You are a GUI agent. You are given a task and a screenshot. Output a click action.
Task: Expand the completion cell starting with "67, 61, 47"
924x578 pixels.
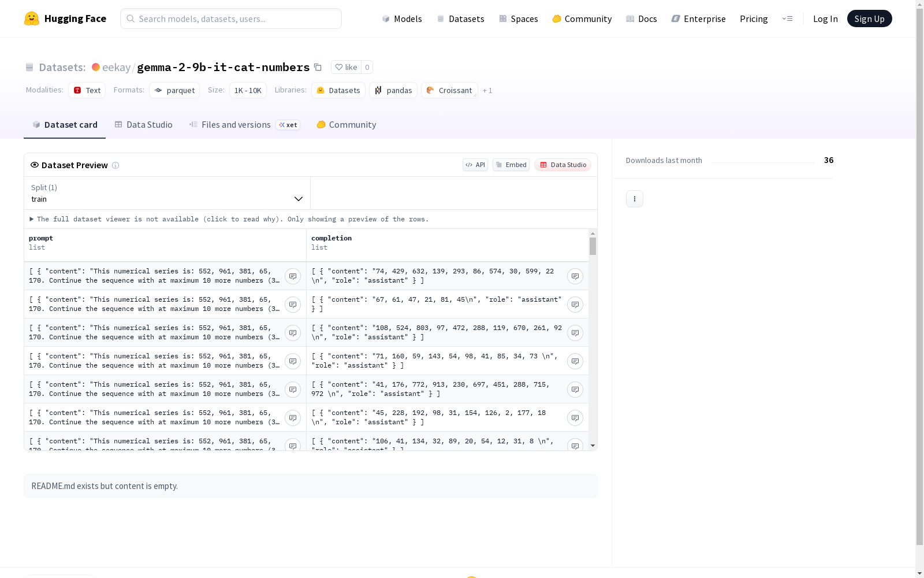pyautogui.click(x=575, y=305)
